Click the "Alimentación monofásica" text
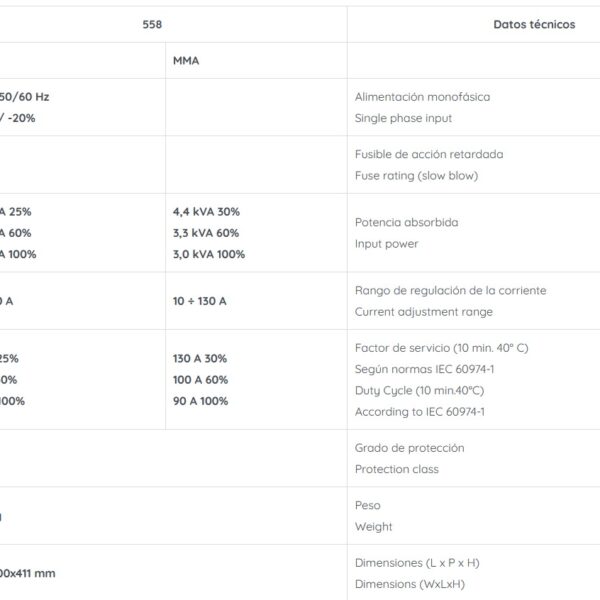 (x=422, y=97)
